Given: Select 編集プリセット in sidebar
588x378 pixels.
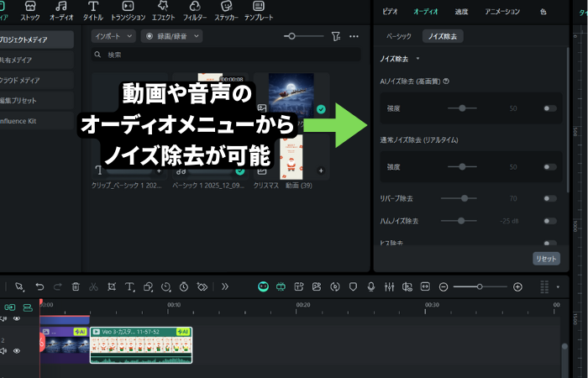Looking at the screenshot, I should (x=37, y=101).
